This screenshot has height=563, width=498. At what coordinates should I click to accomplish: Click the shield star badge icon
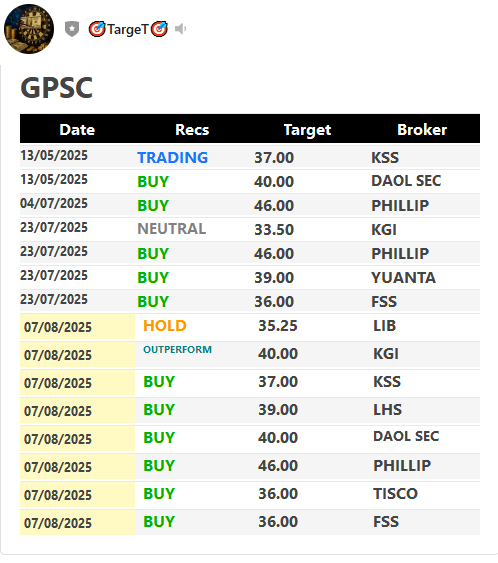tap(72, 29)
